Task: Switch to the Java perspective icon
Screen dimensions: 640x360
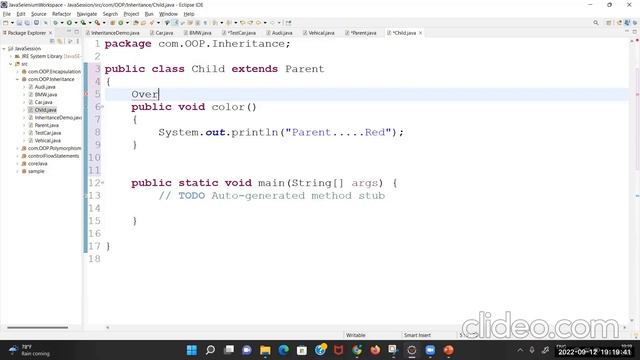Action: tap(627, 23)
